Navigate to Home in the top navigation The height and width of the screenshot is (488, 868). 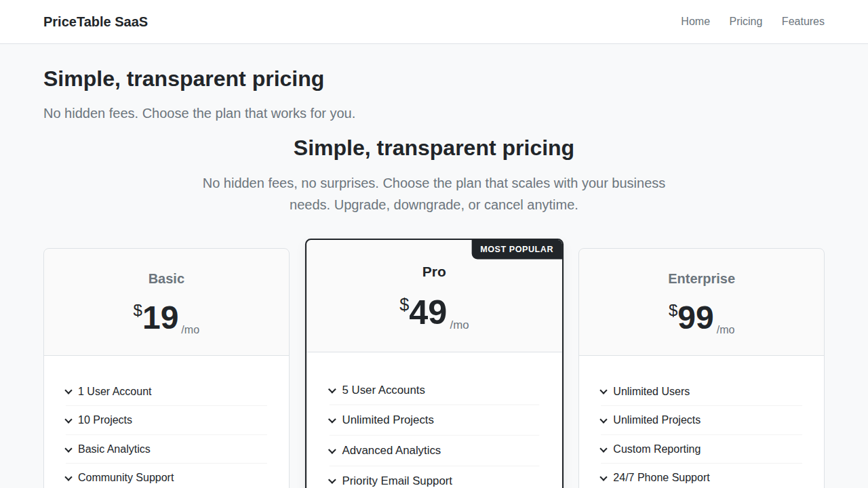[x=695, y=21]
